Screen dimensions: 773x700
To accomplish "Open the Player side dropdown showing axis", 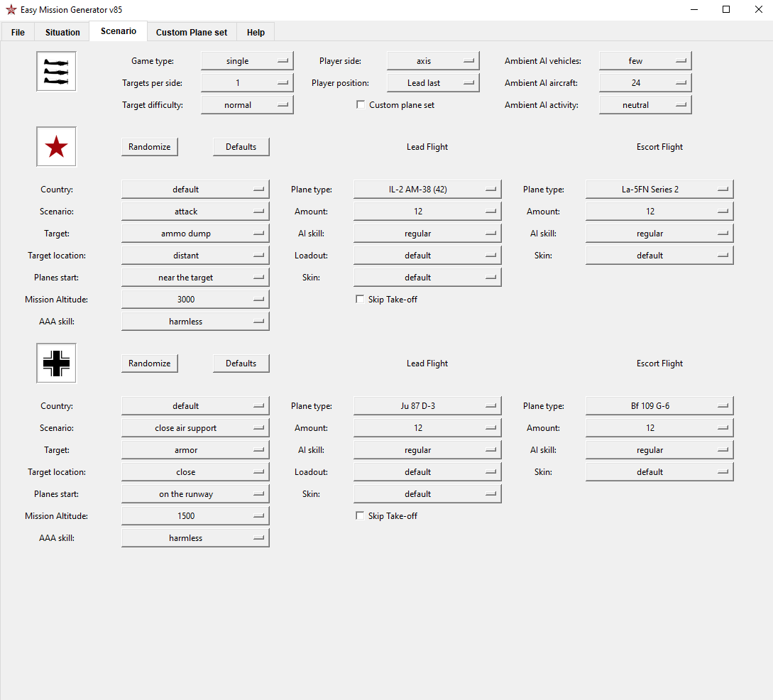I will 433,61.
